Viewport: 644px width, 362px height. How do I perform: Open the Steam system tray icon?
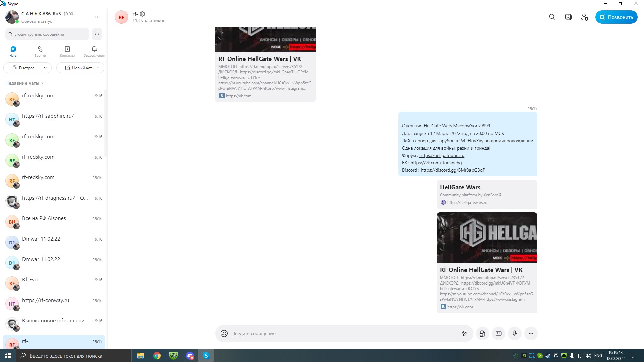coord(548,355)
